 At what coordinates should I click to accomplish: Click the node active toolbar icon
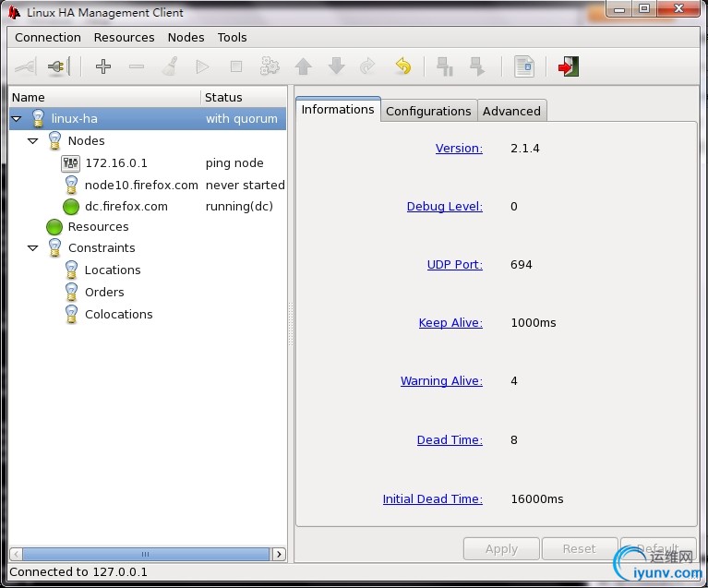pyautogui.click(x=477, y=66)
